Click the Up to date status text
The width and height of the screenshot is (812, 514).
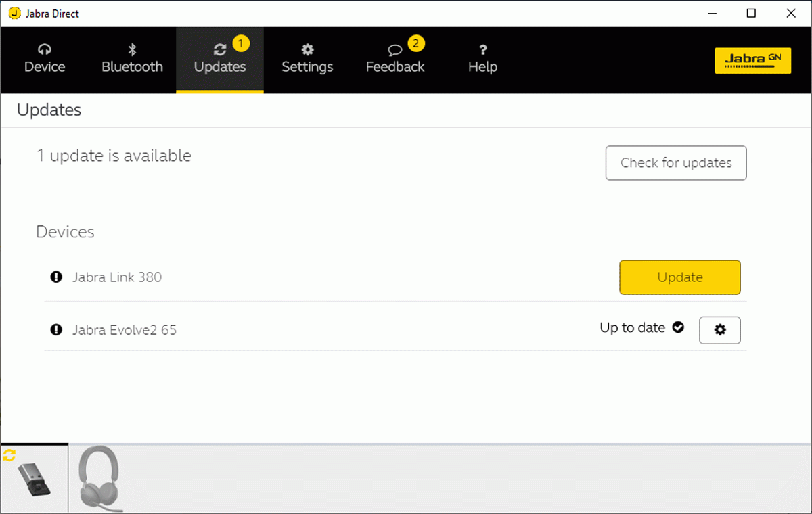(633, 327)
